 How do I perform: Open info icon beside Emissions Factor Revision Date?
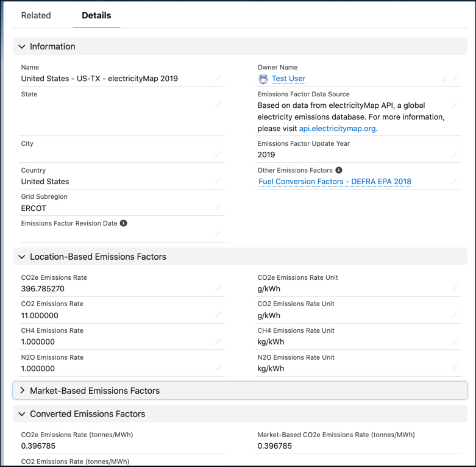[124, 223]
